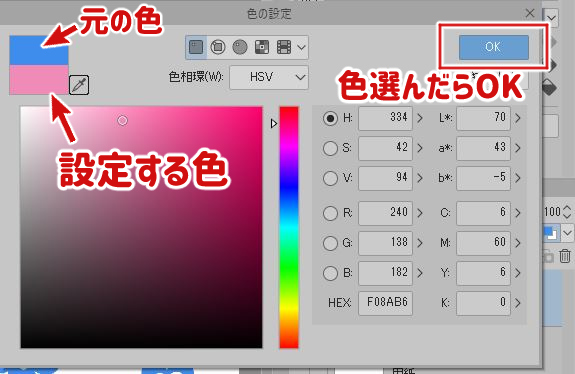
Task: Edit the Y value field showing 6
Action: click(483, 273)
